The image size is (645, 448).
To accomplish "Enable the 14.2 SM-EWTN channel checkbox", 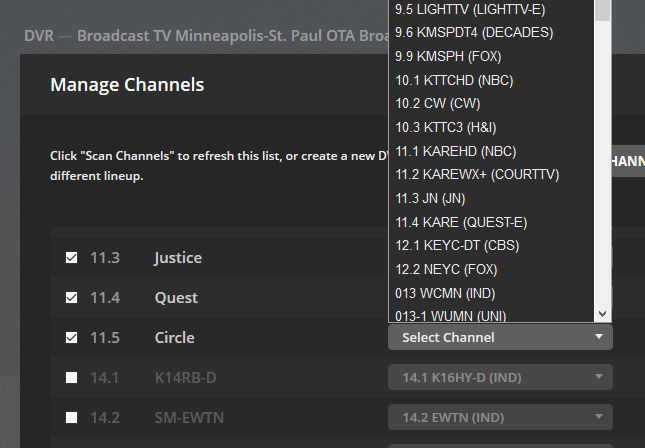I will pos(71,417).
